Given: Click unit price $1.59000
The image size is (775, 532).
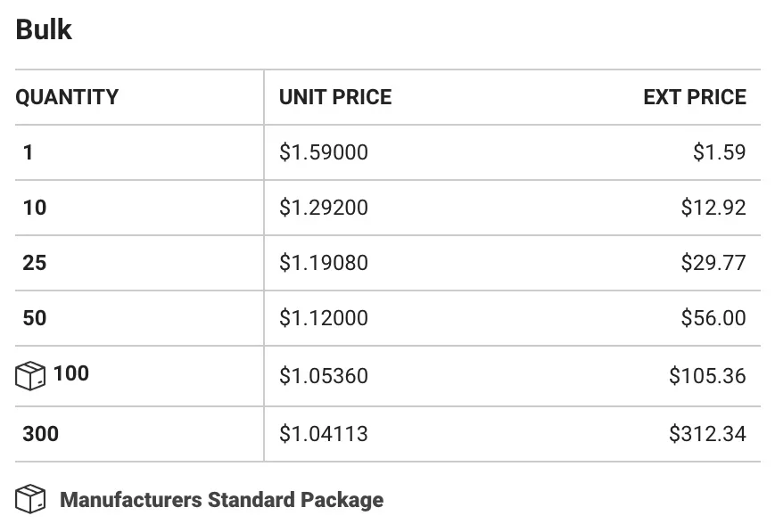Looking at the screenshot, I should pos(323,152).
